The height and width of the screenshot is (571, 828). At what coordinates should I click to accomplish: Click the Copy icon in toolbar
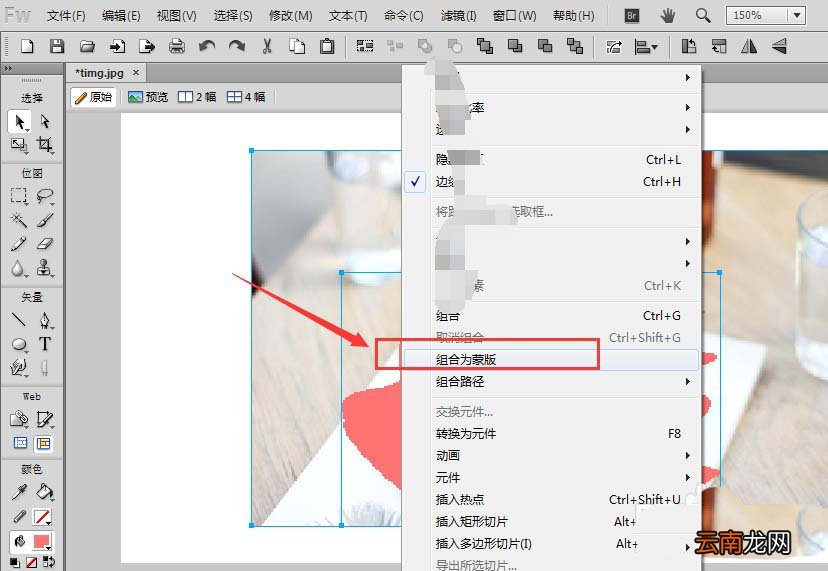pyautogui.click(x=297, y=46)
